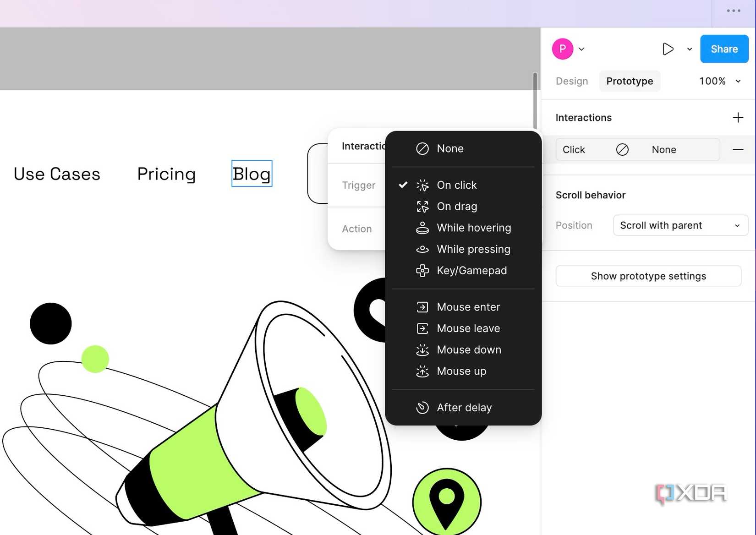Image resolution: width=756 pixels, height=535 pixels.
Task: Click the pink P avatar
Action: (562, 49)
